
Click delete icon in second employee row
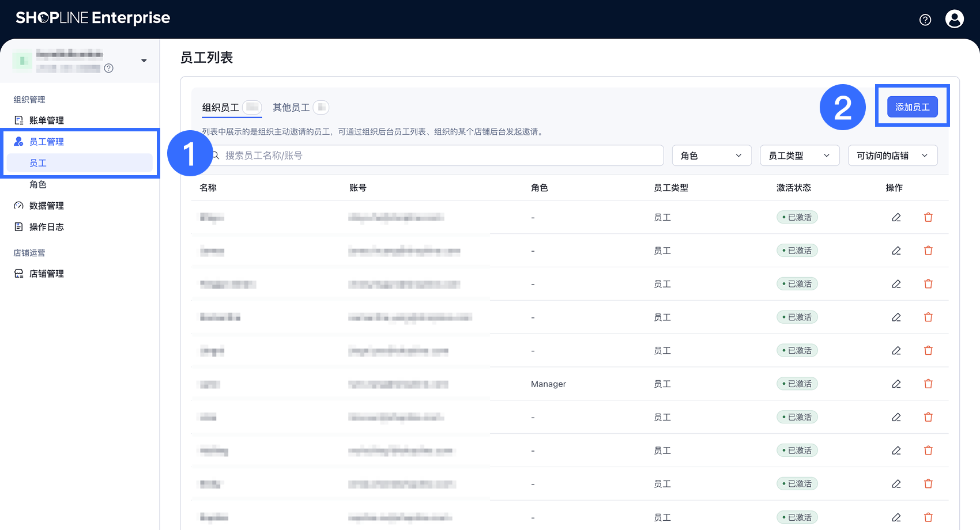point(928,251)
